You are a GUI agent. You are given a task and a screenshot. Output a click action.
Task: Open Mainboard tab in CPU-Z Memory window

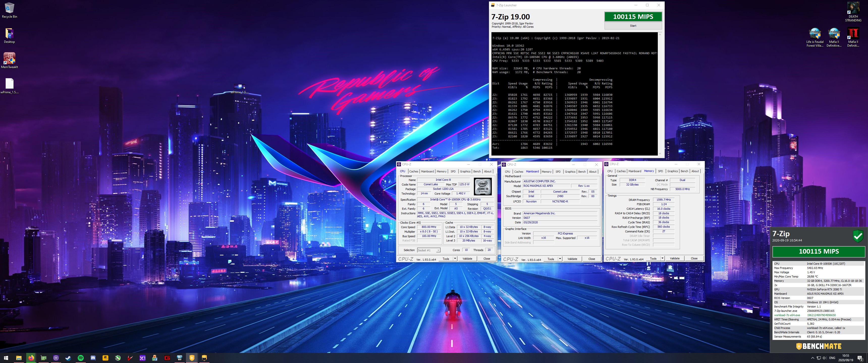635,171
